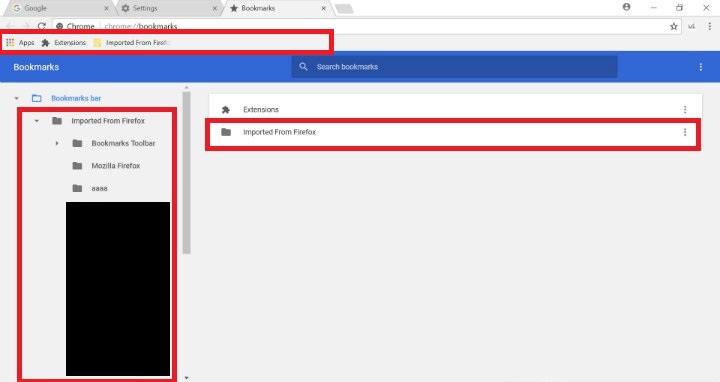Reload the page with the refresh icon
The height and width of the screenshot is (382, 720).
coord(42,27)
